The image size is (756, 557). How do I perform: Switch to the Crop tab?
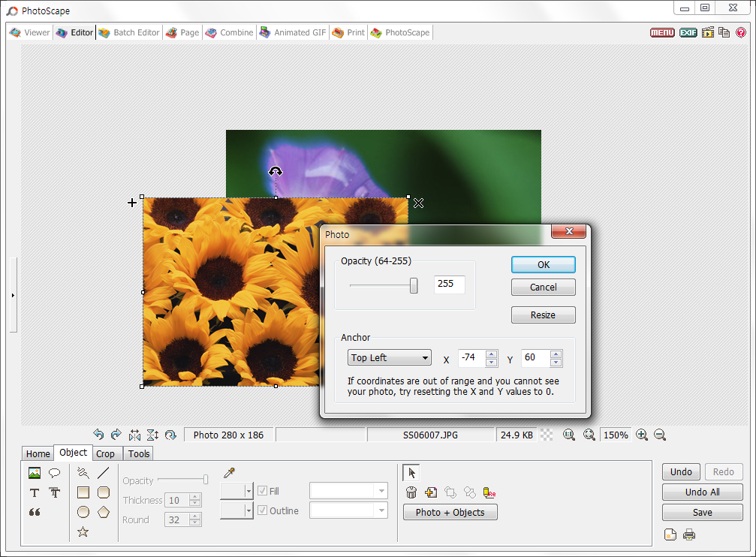tap(106, 453)
